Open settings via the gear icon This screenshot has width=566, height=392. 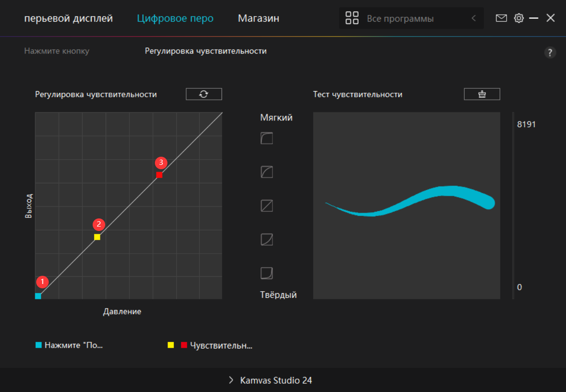(519, 18)
